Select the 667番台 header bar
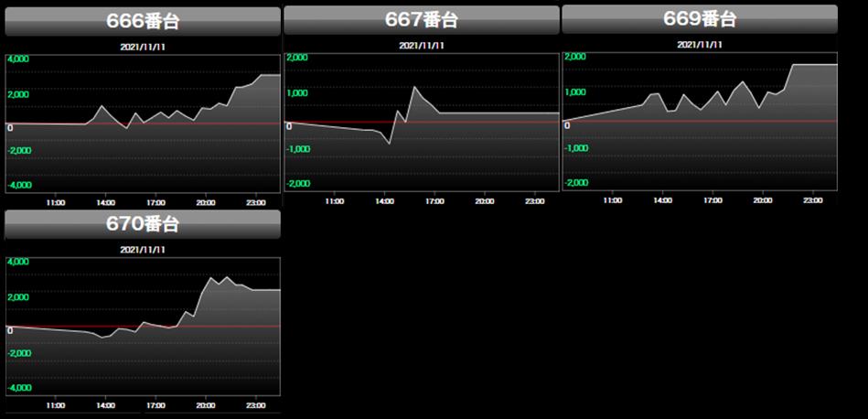This screenshot has width=868, height=419. click(x=421, y=20)
